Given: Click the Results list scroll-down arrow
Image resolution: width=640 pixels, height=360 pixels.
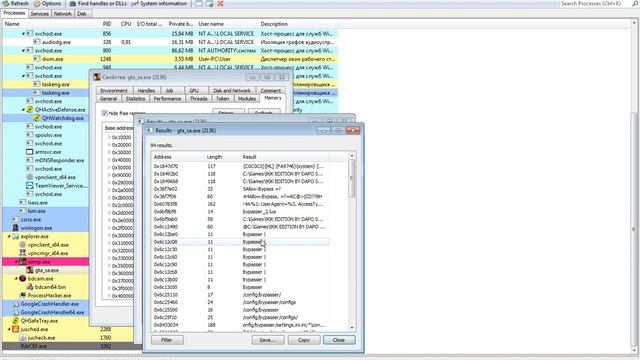Looking at the screenshot, I should [x=351, y=327].
